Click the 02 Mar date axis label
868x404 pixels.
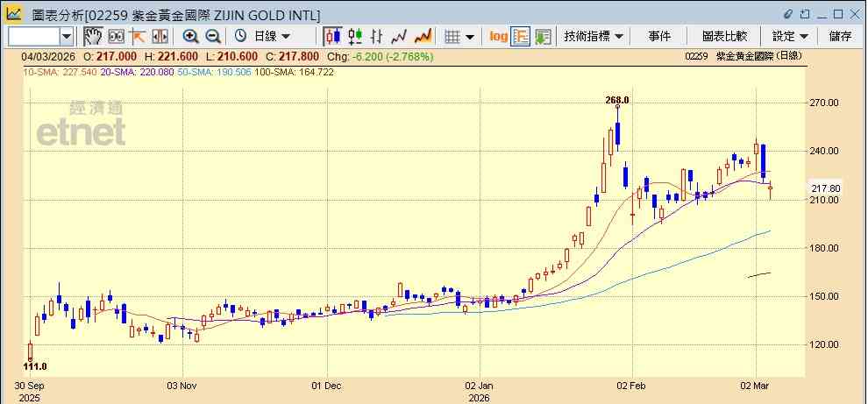[756, 386]
